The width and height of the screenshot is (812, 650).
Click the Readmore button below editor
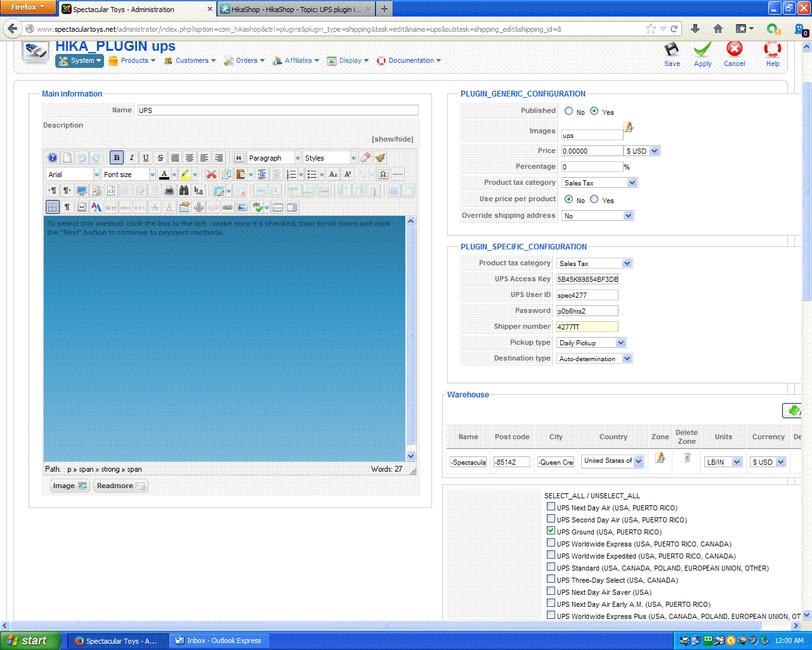pyautogui.click(x=121, y=486)
